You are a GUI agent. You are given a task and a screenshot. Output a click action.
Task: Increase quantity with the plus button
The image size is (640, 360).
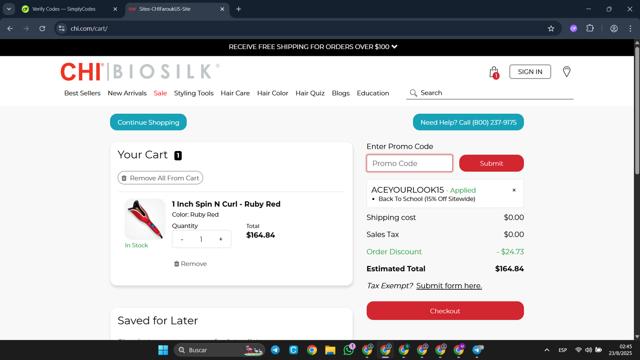[221, 239]
